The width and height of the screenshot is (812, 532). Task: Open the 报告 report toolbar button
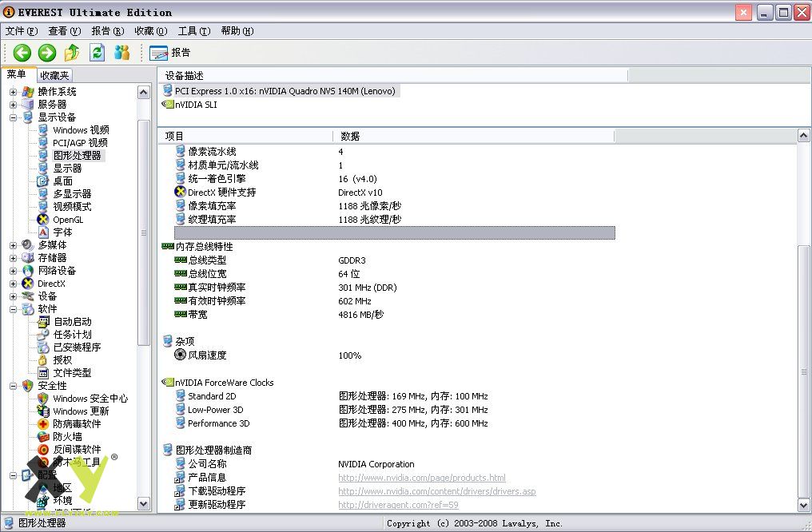170,52
